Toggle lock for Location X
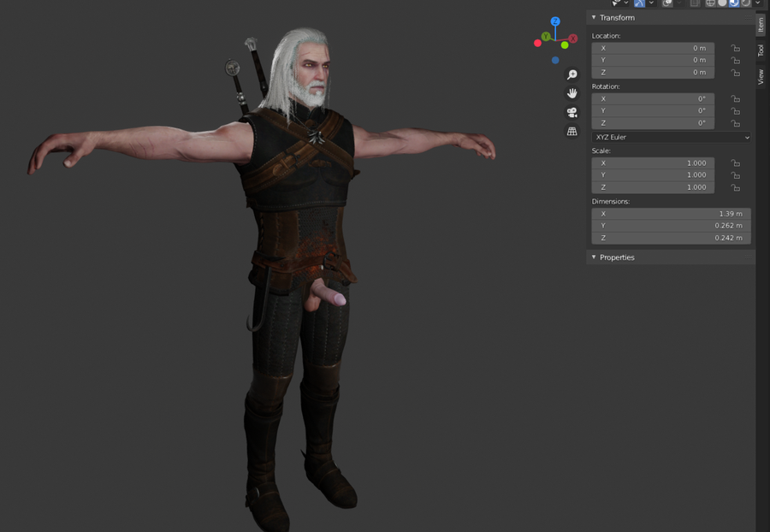Viewport: 770px width, 532px height. [x=735, y=48]
